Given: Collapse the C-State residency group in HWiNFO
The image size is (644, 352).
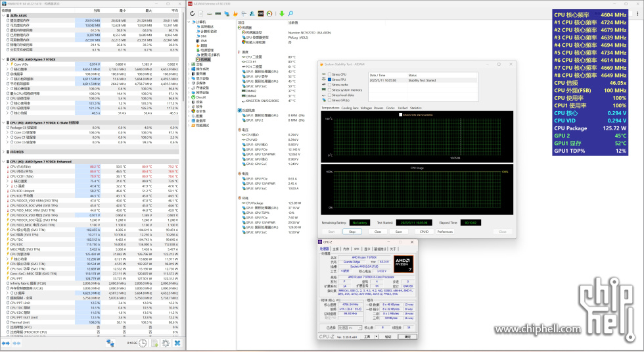Looking at the screenshot, I should coord(3,122).
